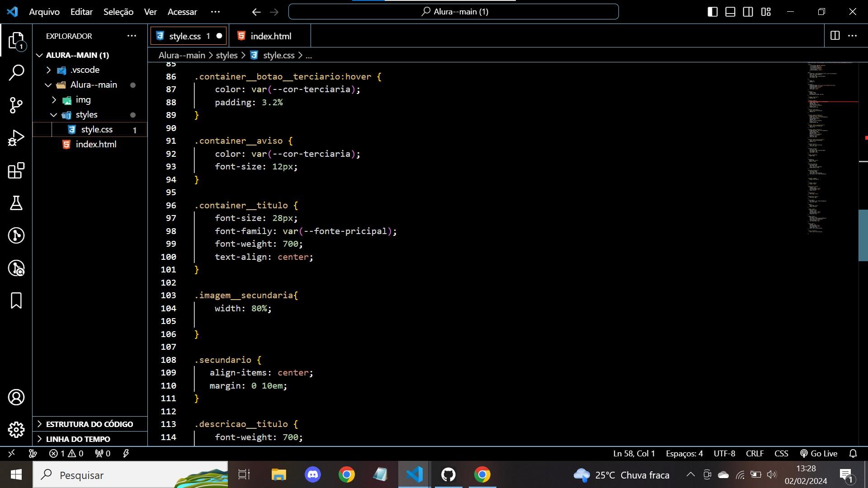Open editor more actions ellipsis

[x=853, y=36]
